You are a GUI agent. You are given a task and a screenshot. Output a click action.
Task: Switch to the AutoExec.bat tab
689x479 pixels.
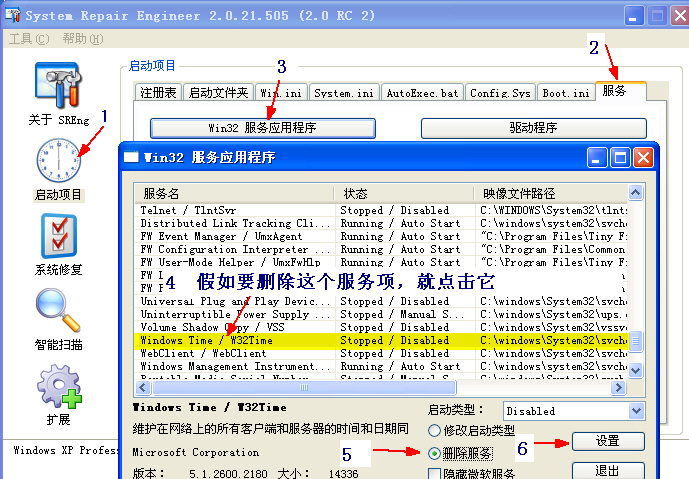coord(422,93)
